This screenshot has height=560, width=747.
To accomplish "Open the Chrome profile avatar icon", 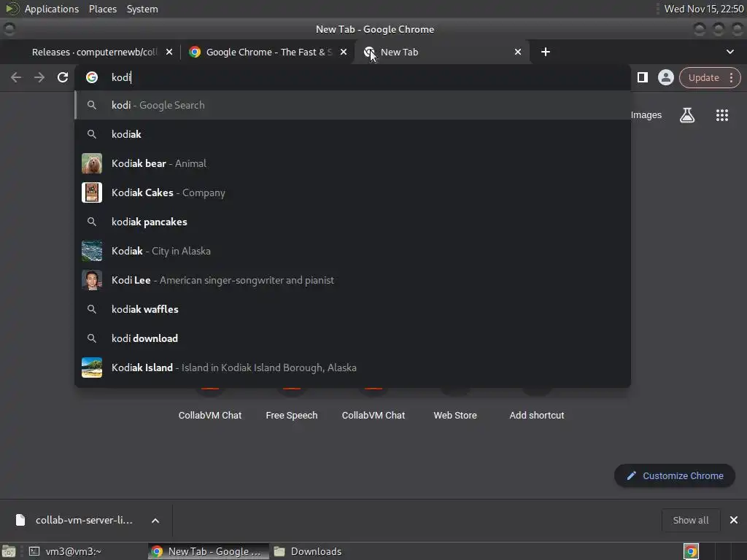I will [665, 77].
